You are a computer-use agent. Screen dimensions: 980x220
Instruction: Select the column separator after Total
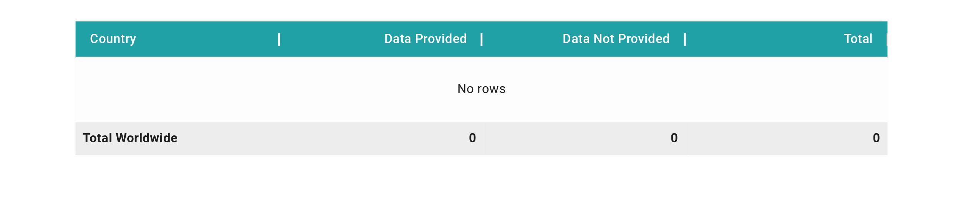886,39
